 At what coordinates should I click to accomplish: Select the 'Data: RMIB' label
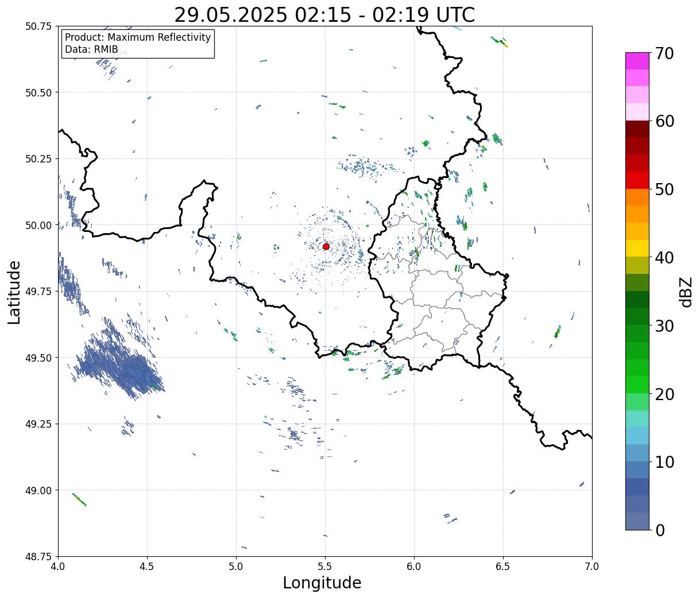coord(91,49)
